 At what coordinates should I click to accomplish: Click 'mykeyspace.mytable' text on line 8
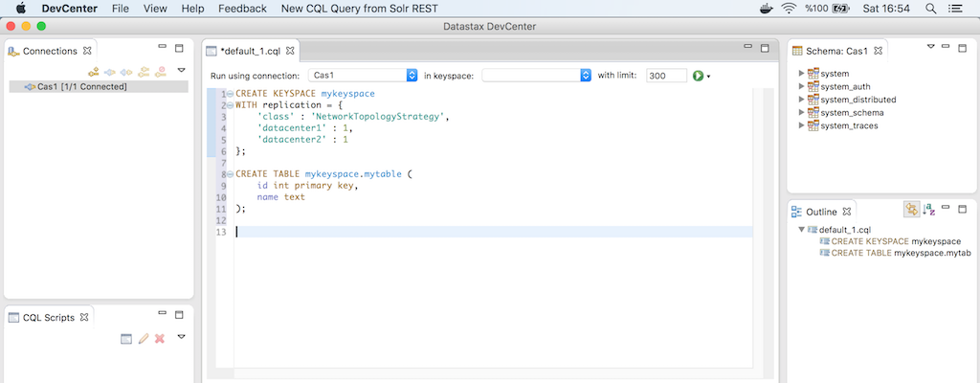pos(352,174)
